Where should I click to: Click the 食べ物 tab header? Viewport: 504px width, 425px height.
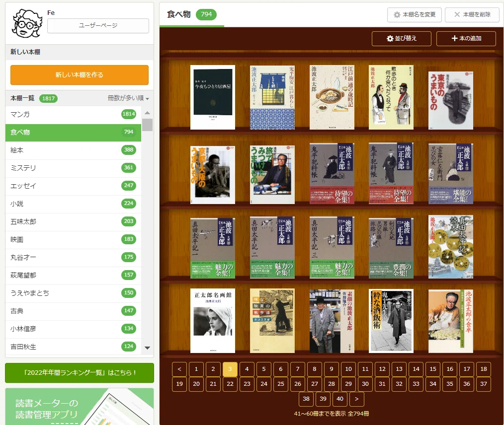tap(191, 14)
